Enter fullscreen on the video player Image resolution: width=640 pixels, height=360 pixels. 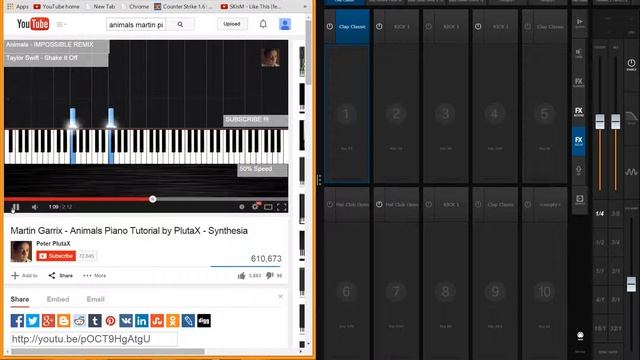(282, 207)
